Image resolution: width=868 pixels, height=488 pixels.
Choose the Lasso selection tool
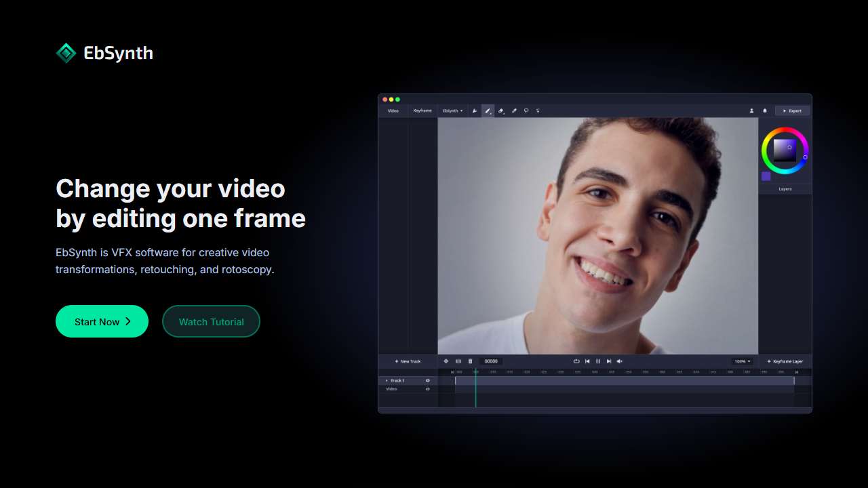point(526,110)
